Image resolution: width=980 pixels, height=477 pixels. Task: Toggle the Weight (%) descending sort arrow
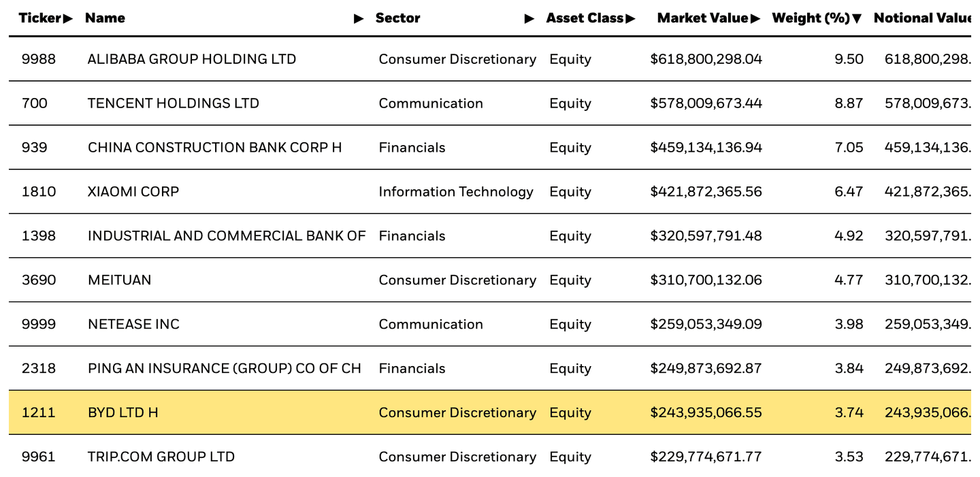click(x=857, y=18)
